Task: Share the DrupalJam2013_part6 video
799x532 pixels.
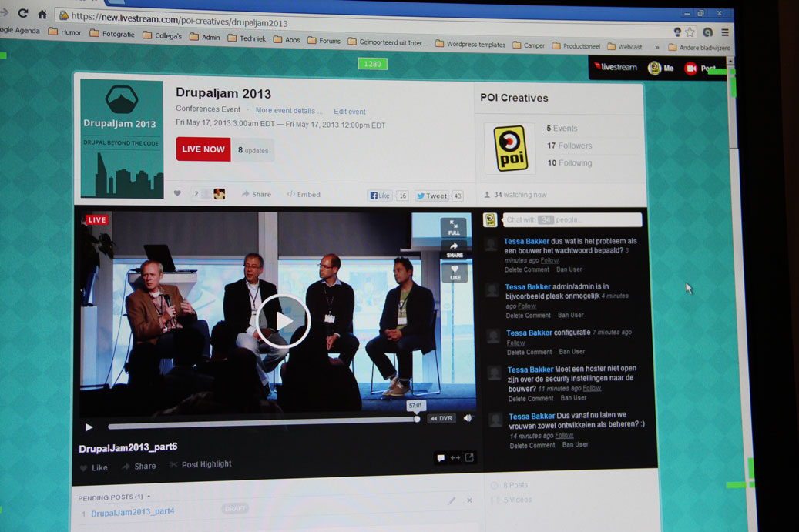Action: [139, 467]
